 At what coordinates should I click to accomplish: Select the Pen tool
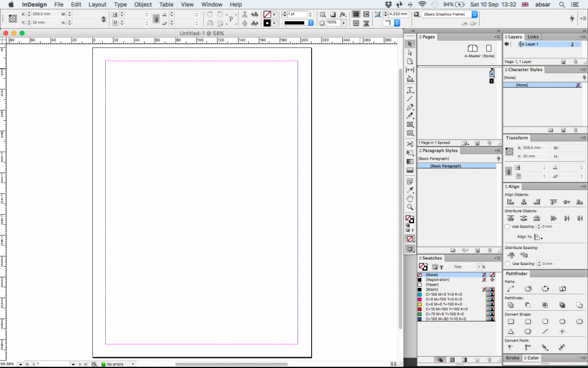pyautogui.click(x=410, y=108)
